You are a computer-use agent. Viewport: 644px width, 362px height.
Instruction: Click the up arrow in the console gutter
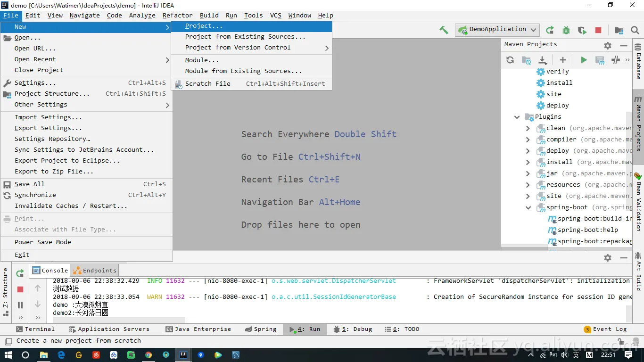coord(38,288)
